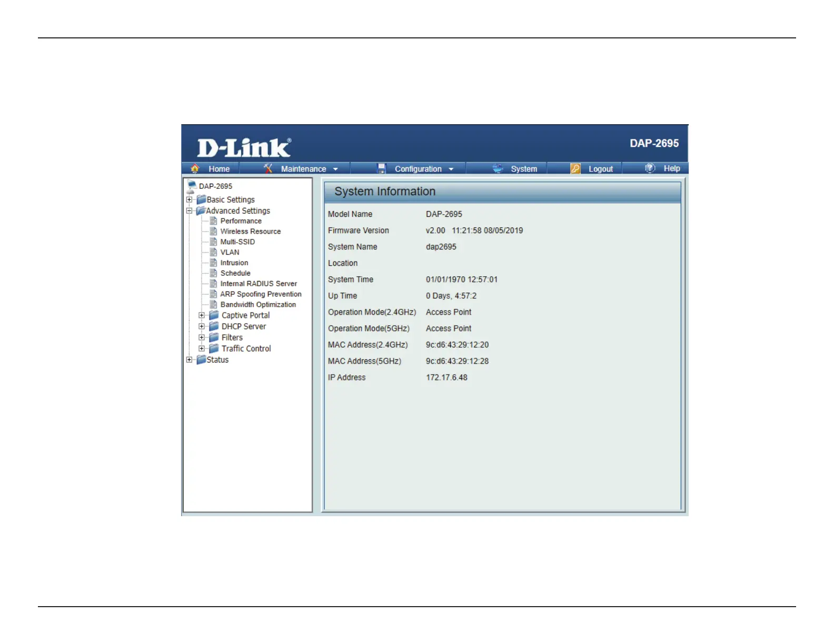Viewport: 834px width, 644px height.
Task: Click the Multi-SSID page icon
Action: pyautogui.click(x=213, y=242)
